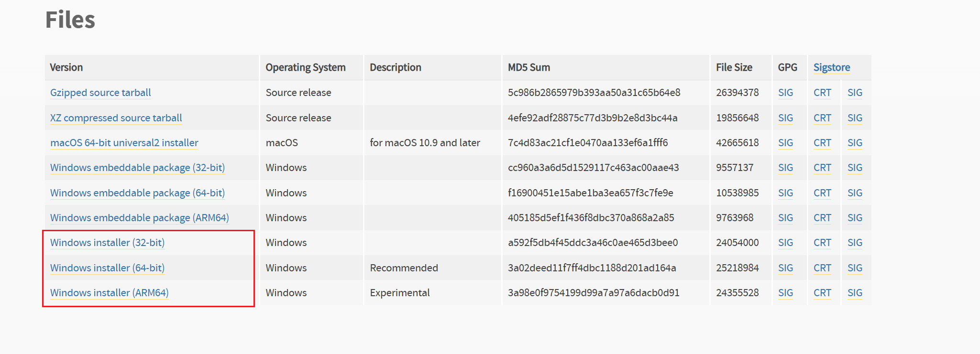The image size is (980, 354).
Task: Click file size 24355528
Action: point(738,293)
